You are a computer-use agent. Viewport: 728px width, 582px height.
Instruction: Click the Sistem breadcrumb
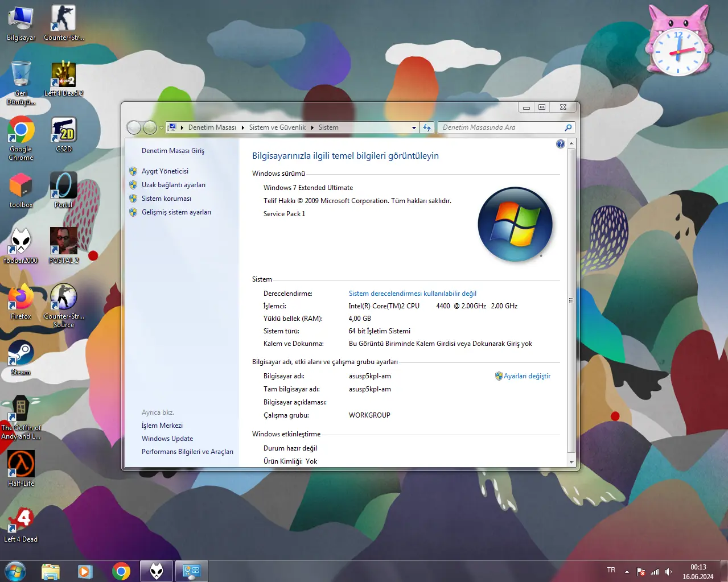point(328,127)
